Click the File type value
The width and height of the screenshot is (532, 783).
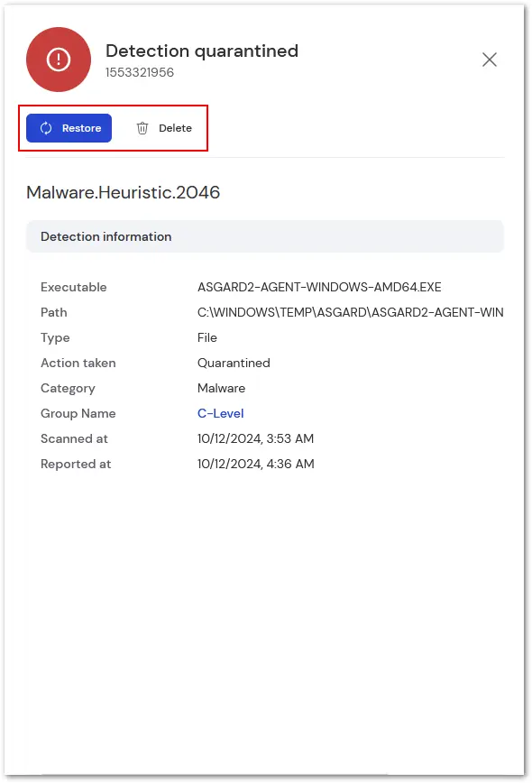click(207, 337)
